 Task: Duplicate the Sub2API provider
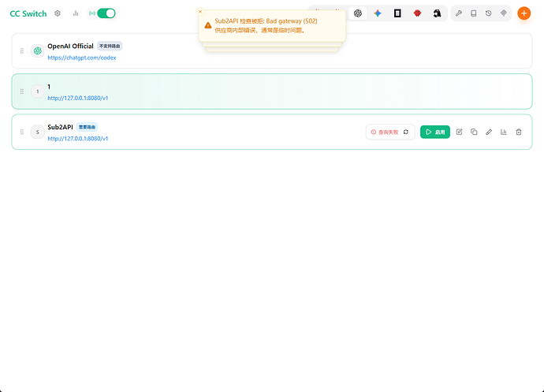click(x=474, y=132)
